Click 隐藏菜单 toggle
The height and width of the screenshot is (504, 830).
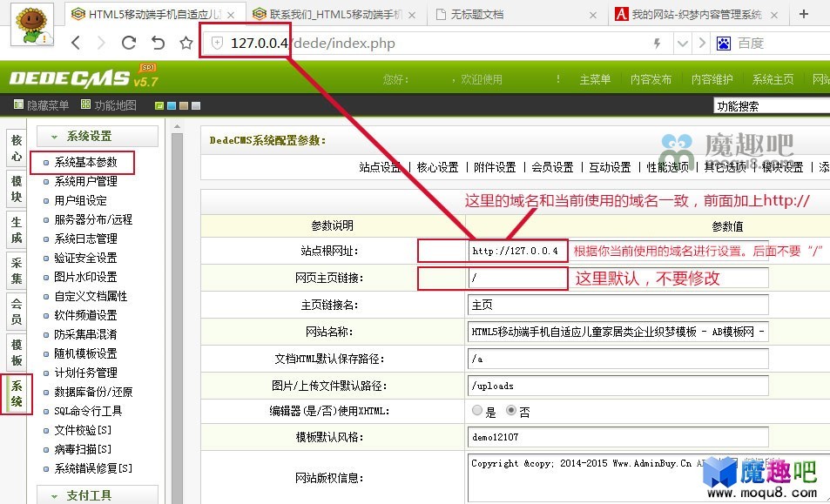(41, 105)
